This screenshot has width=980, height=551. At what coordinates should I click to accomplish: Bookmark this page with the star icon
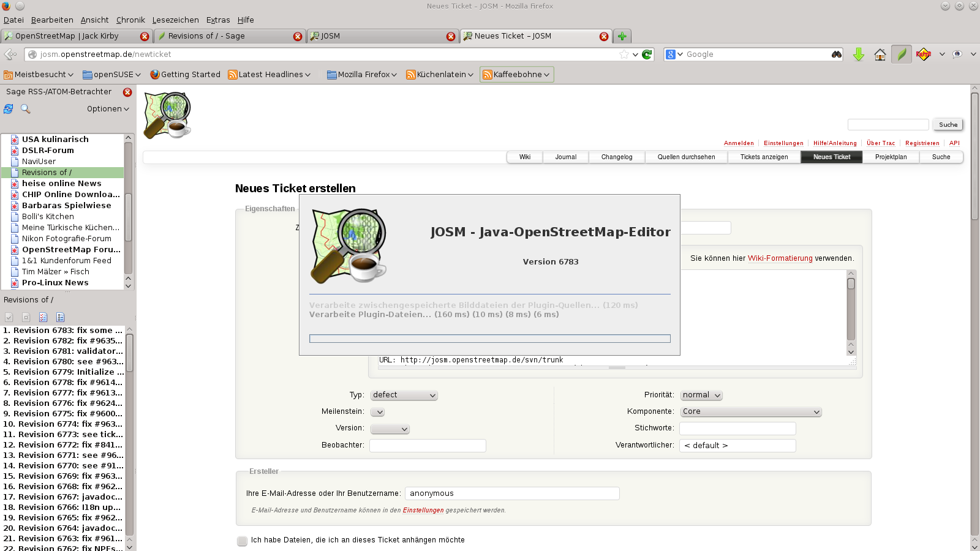(x=624, y=54)
